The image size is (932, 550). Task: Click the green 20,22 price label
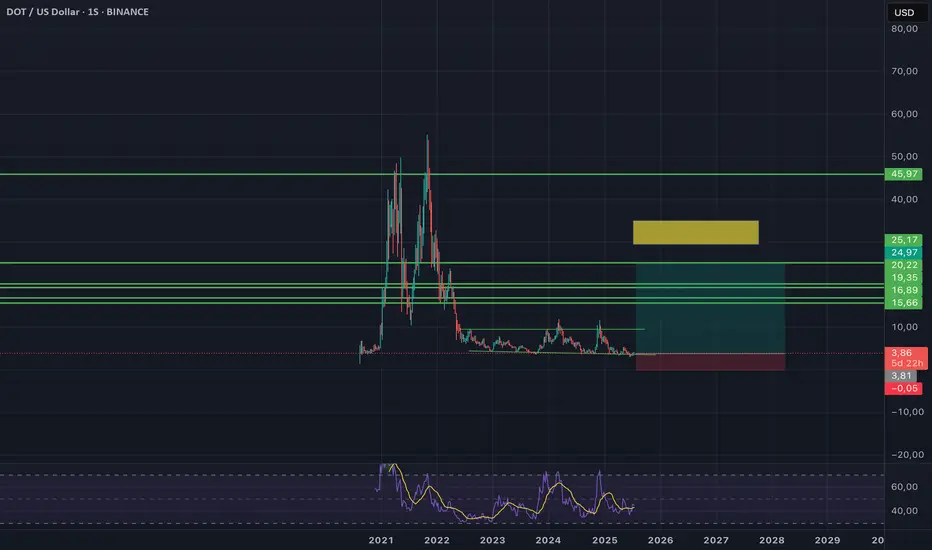click(x=903, y=265)
